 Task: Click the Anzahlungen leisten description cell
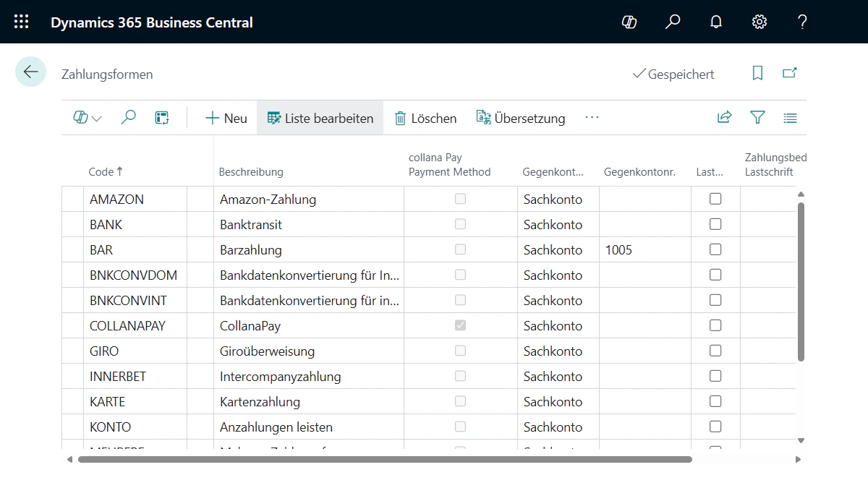(x=309, y=427)
